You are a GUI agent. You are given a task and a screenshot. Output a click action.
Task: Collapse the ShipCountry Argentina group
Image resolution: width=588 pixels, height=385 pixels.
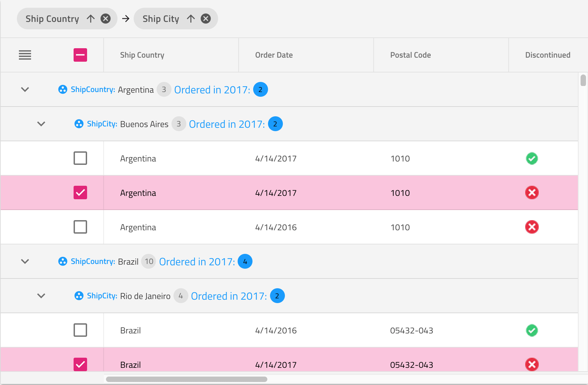[25, 89]
